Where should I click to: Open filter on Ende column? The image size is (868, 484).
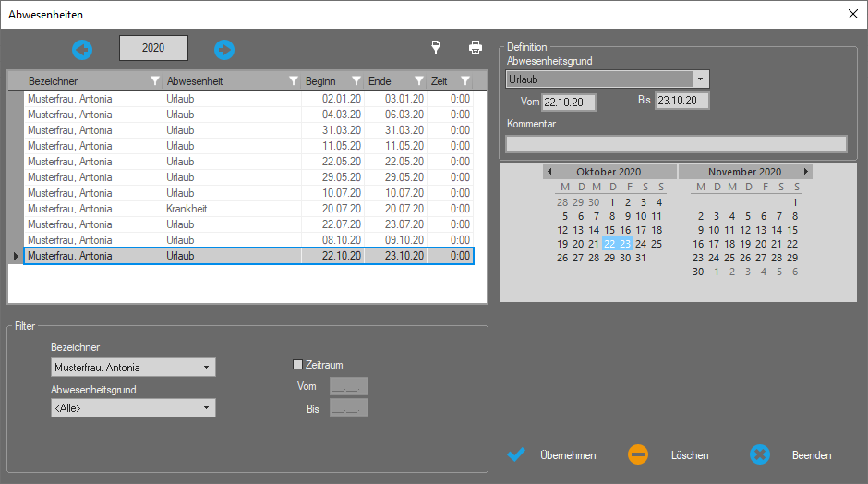(419, 81)
